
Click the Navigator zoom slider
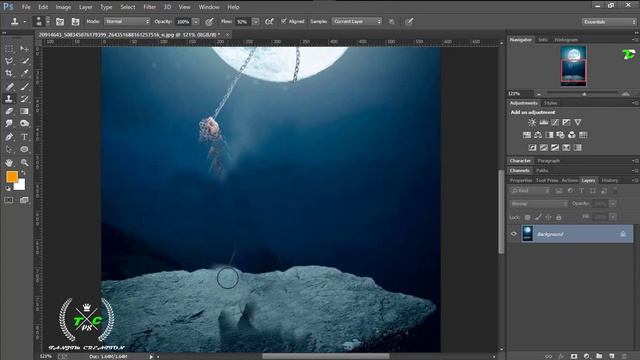(x=583, y=93)
